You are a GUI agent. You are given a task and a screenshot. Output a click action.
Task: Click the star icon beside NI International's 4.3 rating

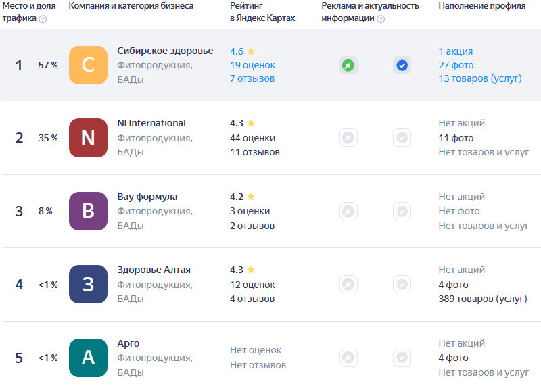[251, 123]
